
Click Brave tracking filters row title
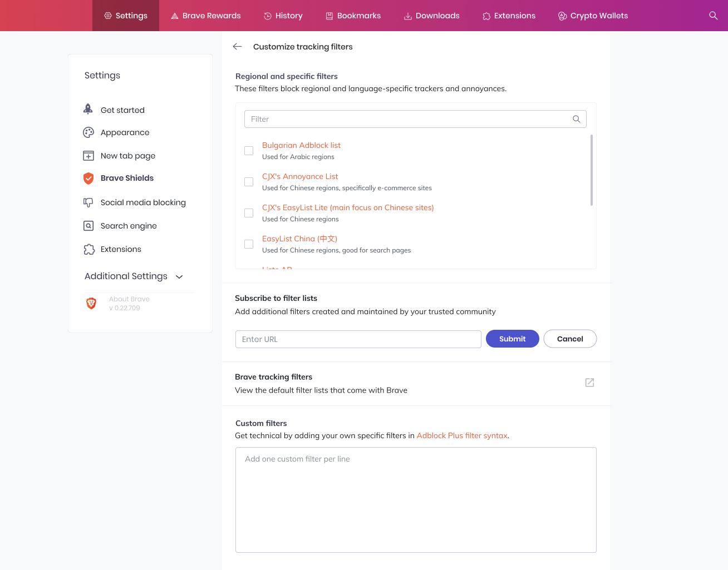(x=273, y=377)
